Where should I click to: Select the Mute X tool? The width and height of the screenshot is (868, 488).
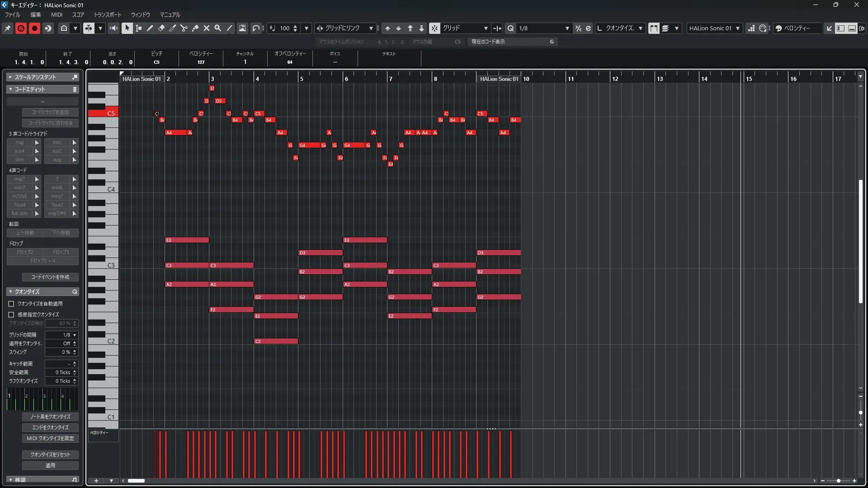point(207,28)
